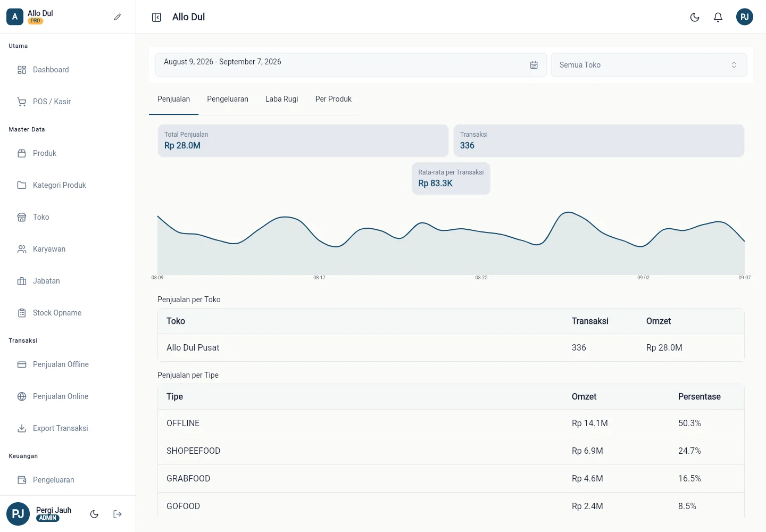766x532 pixels.
Task: Collapse the sidebar panel icon
Action: 156,18
